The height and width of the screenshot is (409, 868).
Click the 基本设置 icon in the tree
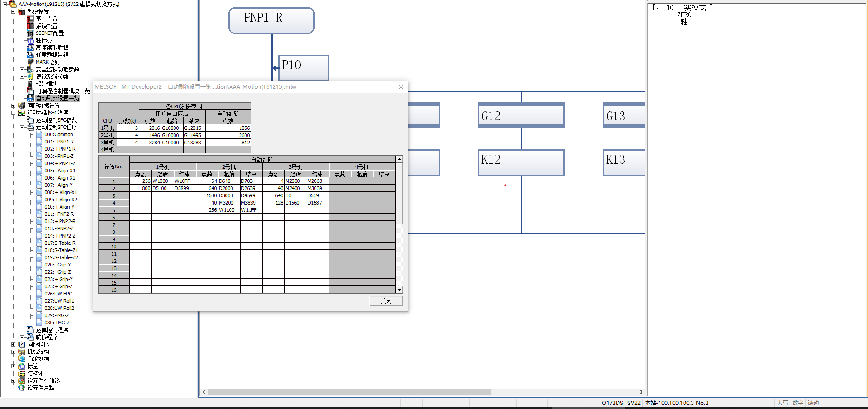tap(30, 19)
